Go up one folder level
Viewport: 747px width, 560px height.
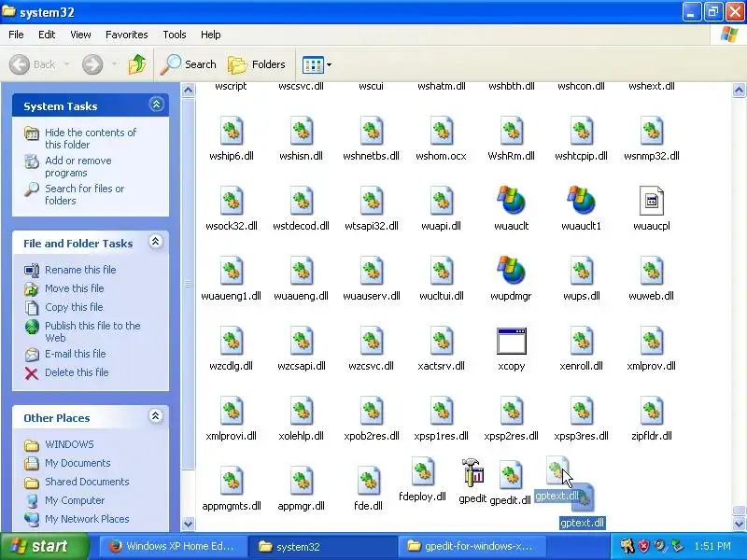coord(137,64)
